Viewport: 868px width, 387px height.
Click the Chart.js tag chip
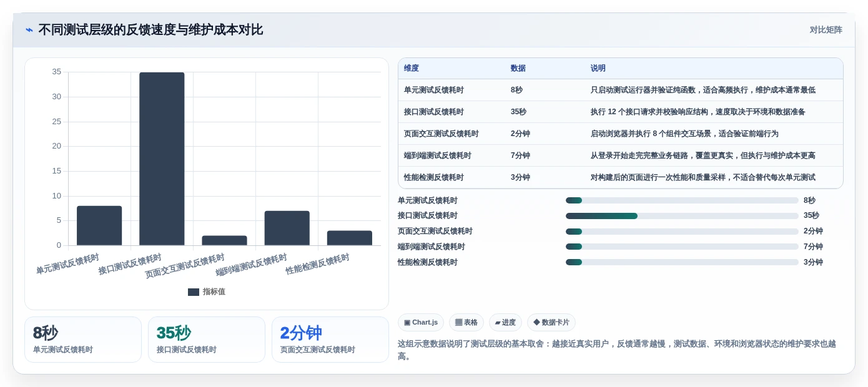pyautogui.click(x=421, y=323)
